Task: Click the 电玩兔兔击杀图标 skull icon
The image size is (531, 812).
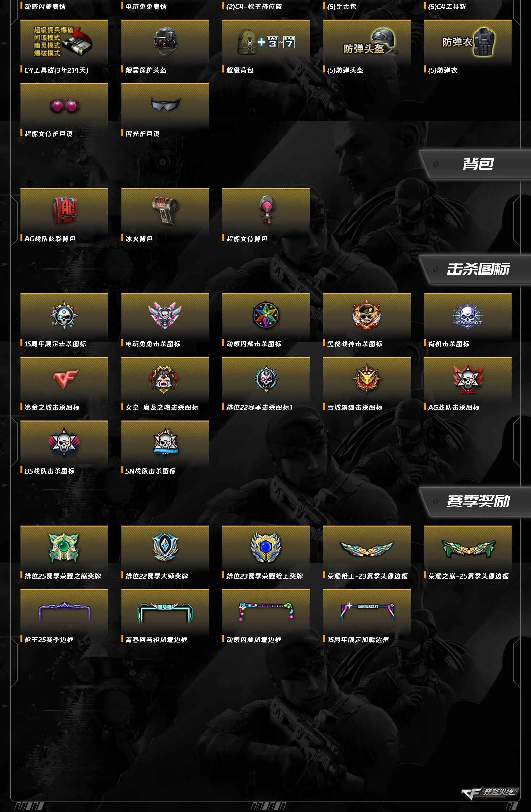Action: click(165, 315)
